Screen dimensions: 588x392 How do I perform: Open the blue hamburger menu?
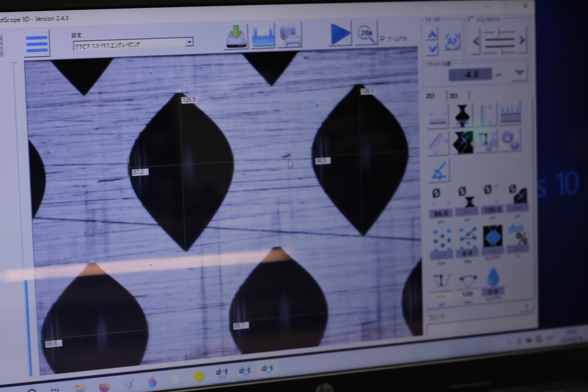point(37,44)
